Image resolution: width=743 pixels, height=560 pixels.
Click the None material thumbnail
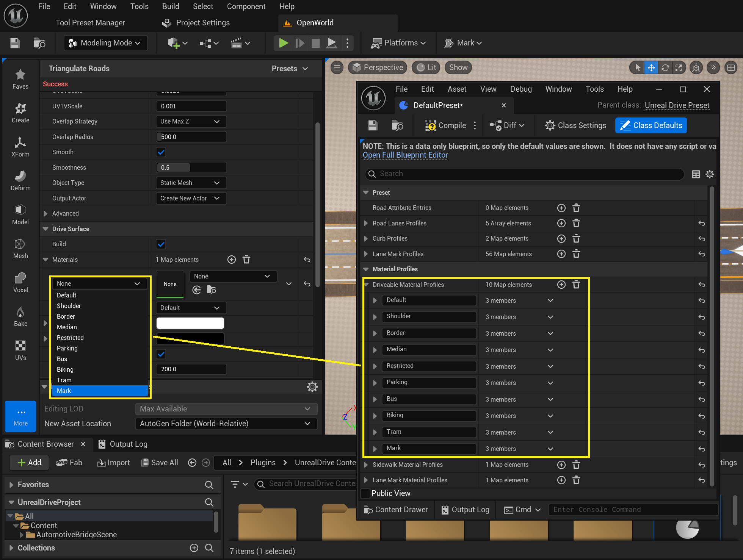click(170, 284)
